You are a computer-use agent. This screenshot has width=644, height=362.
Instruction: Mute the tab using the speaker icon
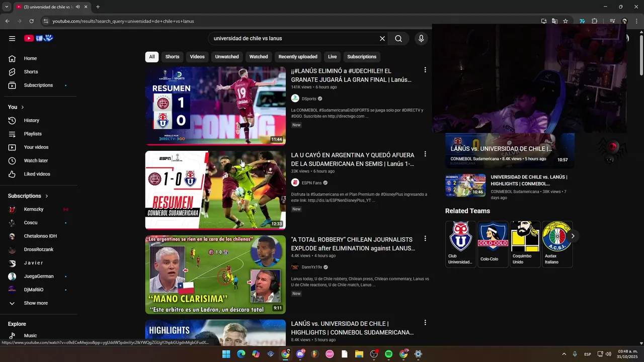point(77,7)
